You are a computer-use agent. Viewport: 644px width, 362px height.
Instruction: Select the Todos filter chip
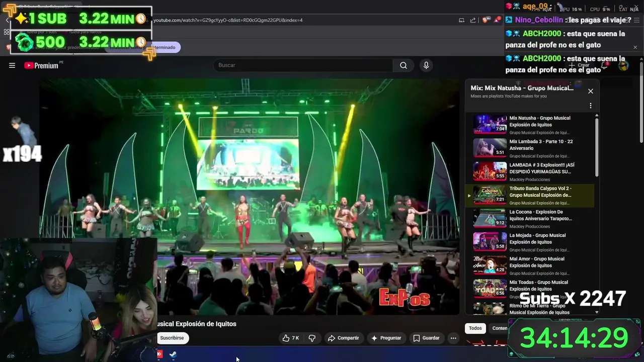point(475,328)
